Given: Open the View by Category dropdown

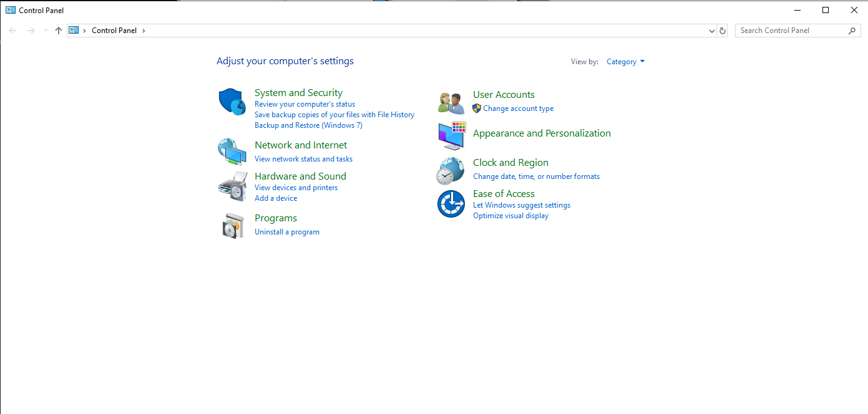Looking at the screenshot, I should point(626,62).
